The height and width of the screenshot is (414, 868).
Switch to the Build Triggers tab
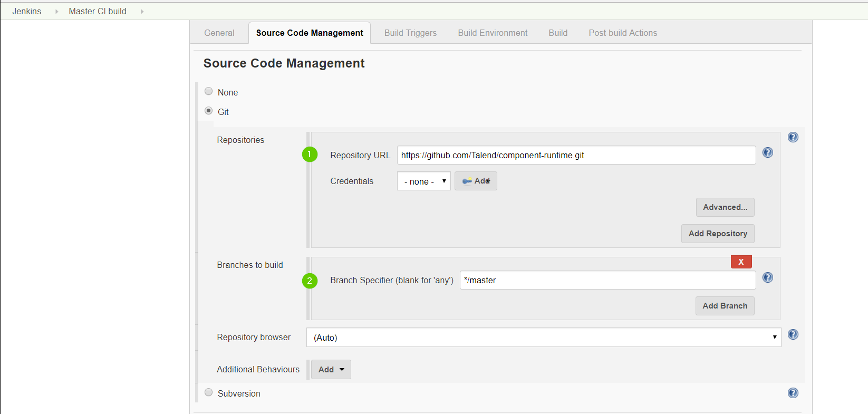(x=410, y=33)
